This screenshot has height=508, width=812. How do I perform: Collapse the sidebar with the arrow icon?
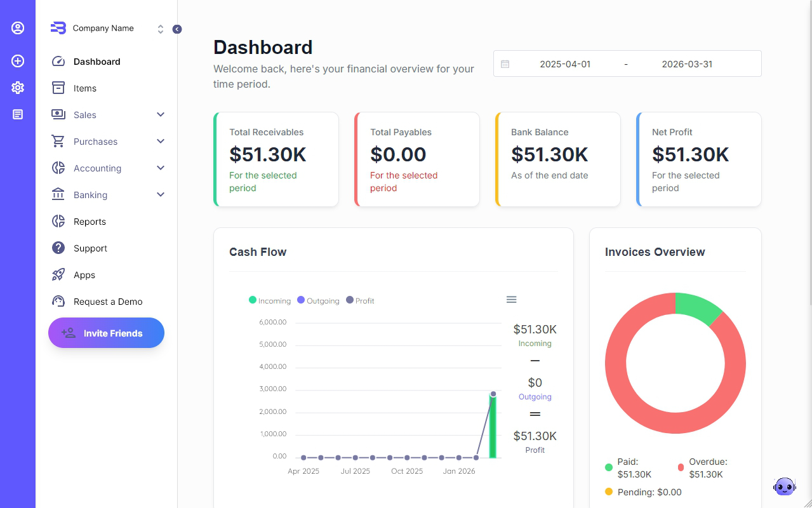pos(177,29)
